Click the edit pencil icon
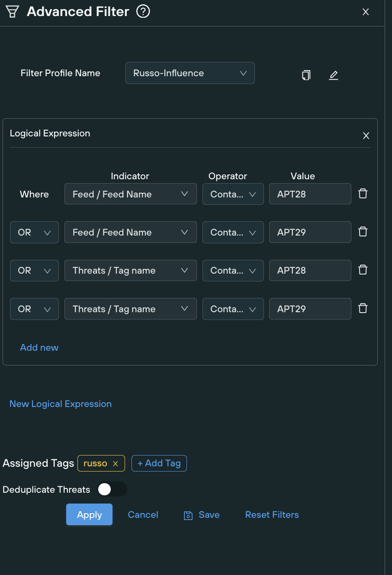Image resolution: width=392 pixels, height=575 pixels. click(x=334, y=75)
